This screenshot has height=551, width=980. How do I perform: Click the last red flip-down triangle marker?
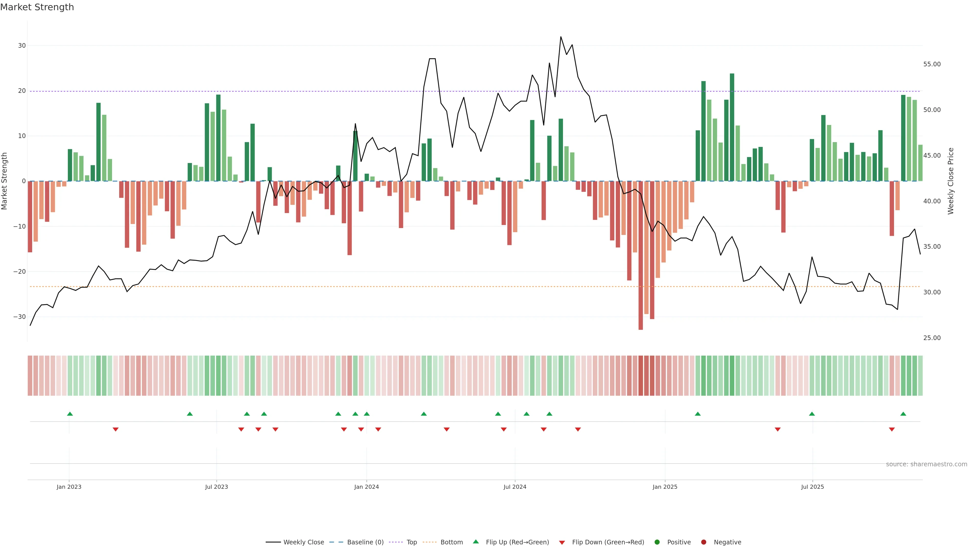click(892, 429)
